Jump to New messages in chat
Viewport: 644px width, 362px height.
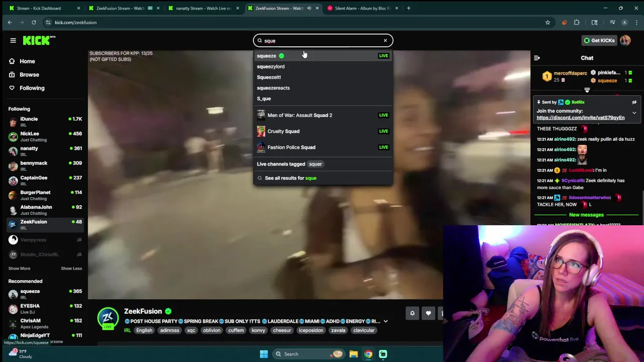coord(586,215)
